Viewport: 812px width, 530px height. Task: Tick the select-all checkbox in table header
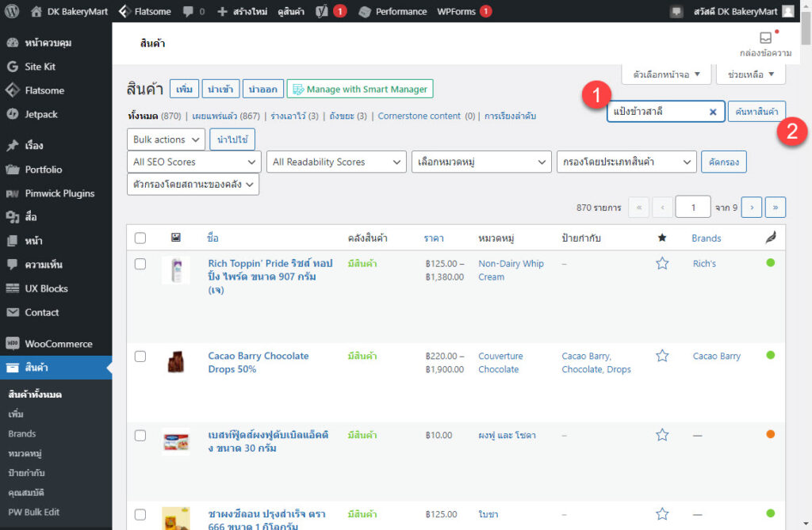tap(140, 238)
